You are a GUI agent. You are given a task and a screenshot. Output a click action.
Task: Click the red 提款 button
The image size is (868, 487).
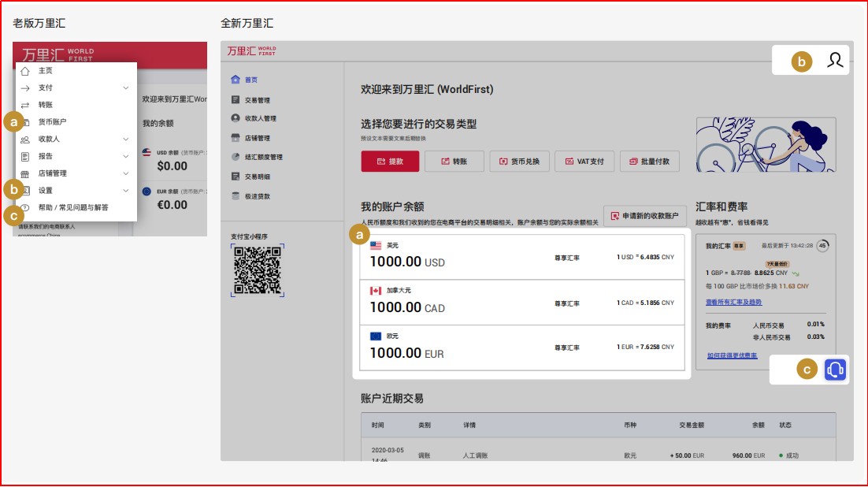pyautogui.click(x=391, y=161)
